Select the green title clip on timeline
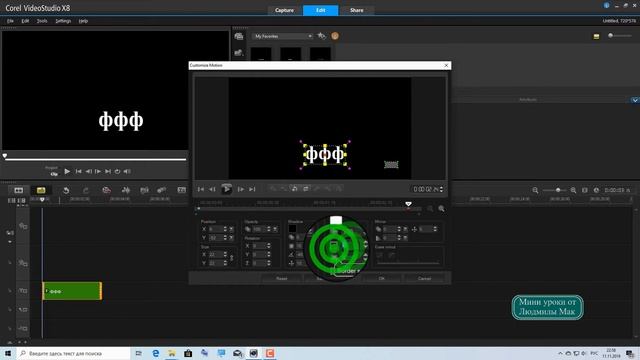The image size is (640, 360). click(x=72, y=291)
